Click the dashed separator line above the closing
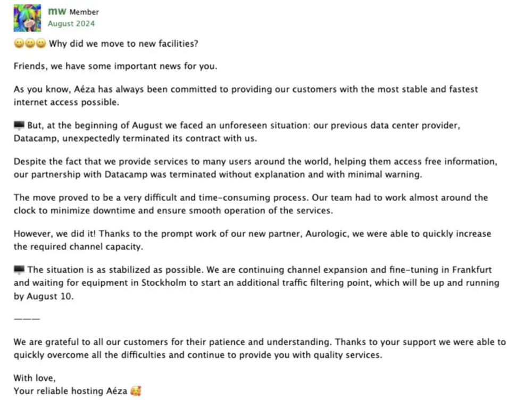The height and width of the screenshot is (400, 532). [27, 319]
